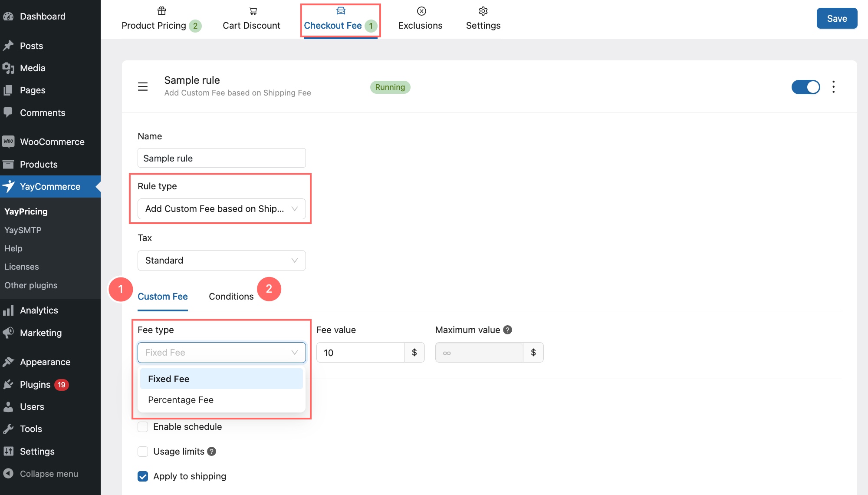Image resolution: width=868 pixels, height=495 pixels.
Task: Click the Maximum value help icon
Action: pos(507,330)
